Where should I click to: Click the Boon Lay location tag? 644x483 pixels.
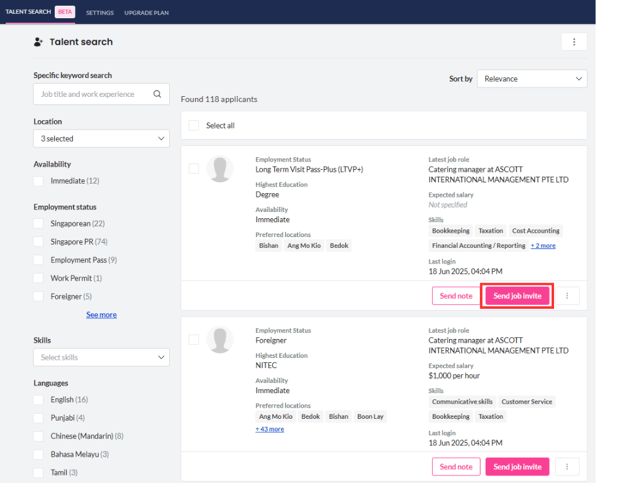click(x=370, y=416)
